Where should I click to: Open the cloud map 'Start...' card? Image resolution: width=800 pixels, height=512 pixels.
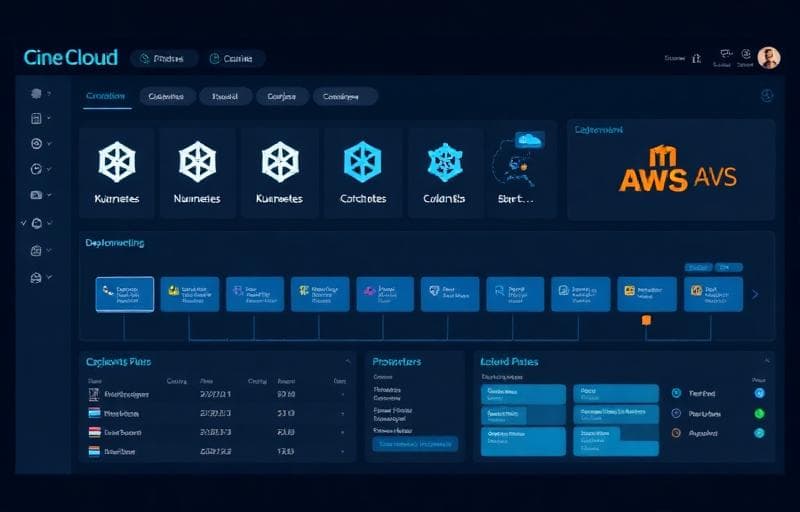(520, 173)
